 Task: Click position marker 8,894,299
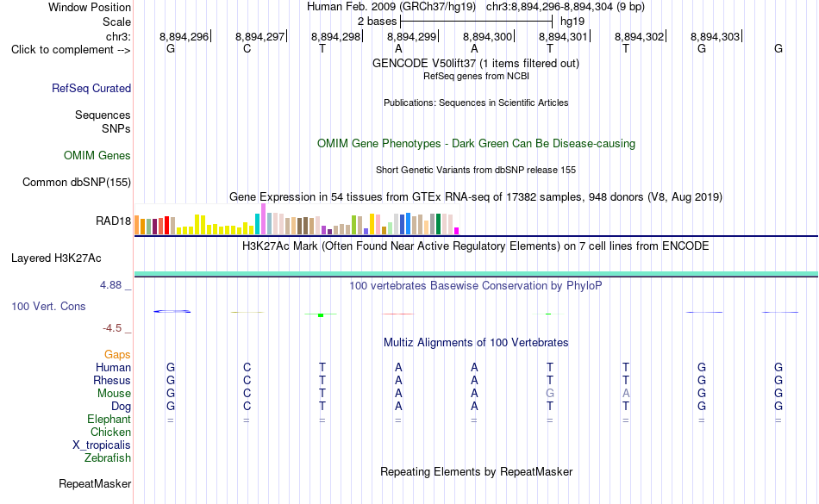(411, 36)
